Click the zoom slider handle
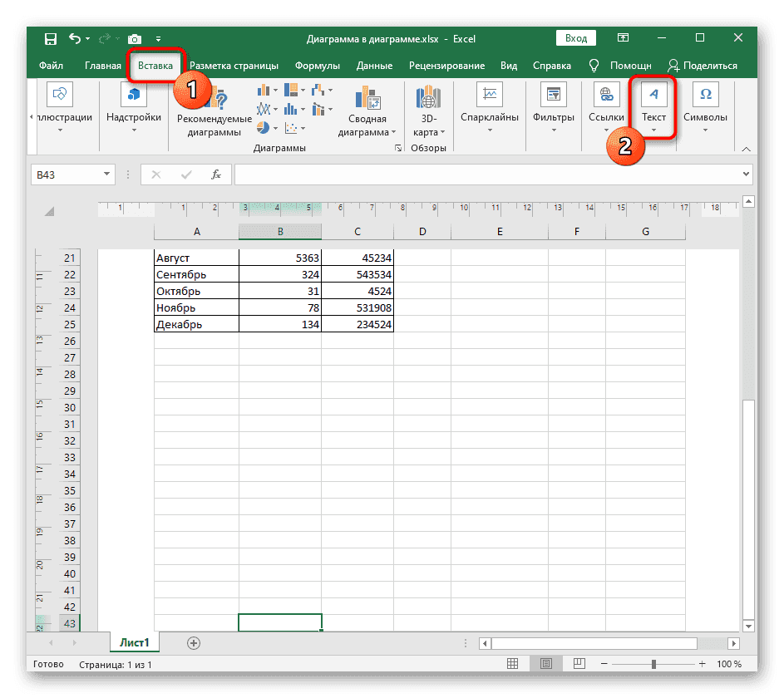The height and width of the screenshot is (698, 784). click(654, 664)
